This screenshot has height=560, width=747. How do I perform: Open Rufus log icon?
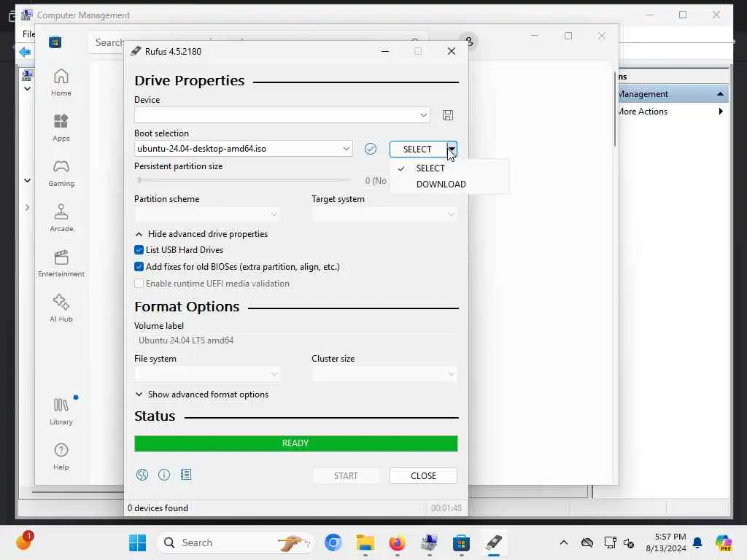click(186, 475)
